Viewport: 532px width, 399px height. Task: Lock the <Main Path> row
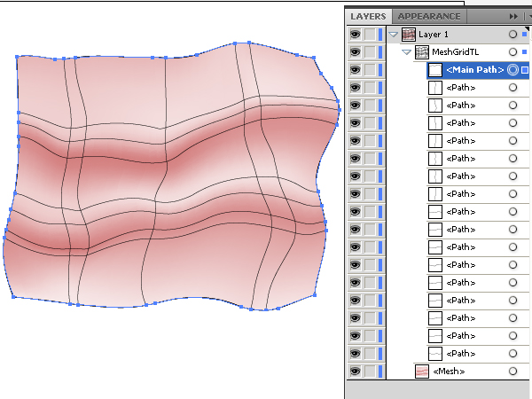(370, 69)
